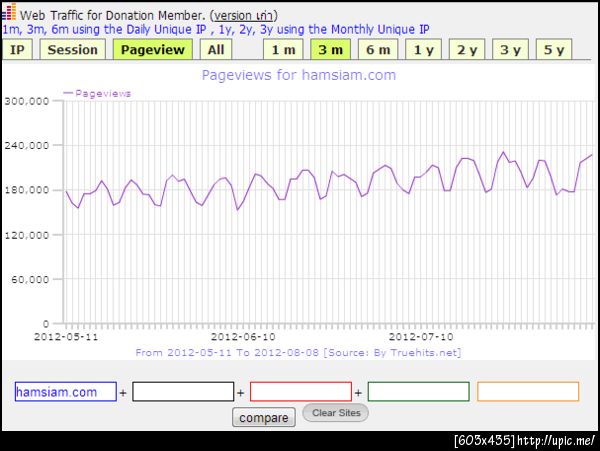This screenshot has height=451, width=600.
Task: Click the 2012-06-10 axis date label
Action: [243, 337]
